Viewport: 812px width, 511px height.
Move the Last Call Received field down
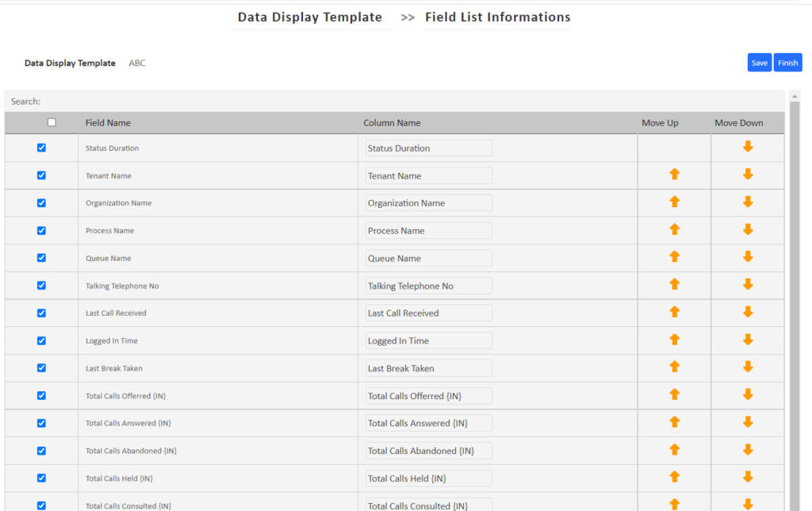point(746,313)
